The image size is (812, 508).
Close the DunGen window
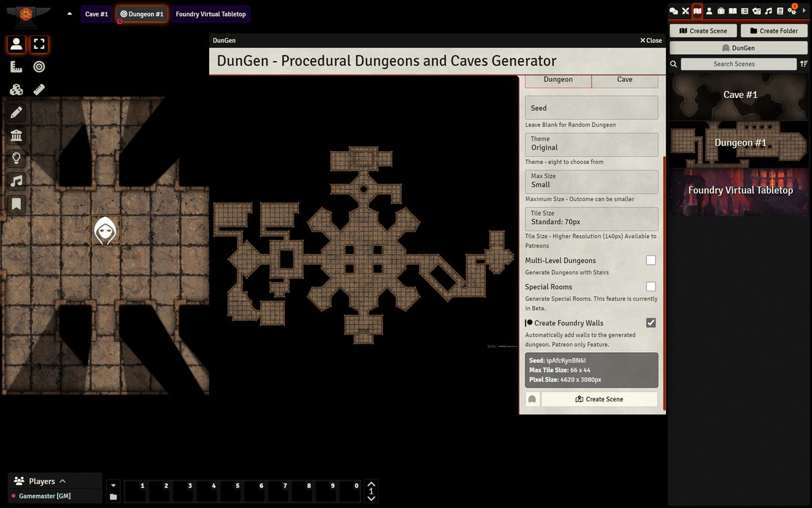click(x=651, y=41)
